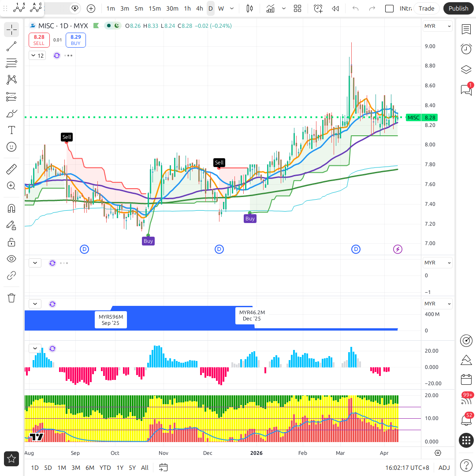Select the 1h timeframe
Image resolution: width=476 pixels, height=476 pixels.
[187, 8]
